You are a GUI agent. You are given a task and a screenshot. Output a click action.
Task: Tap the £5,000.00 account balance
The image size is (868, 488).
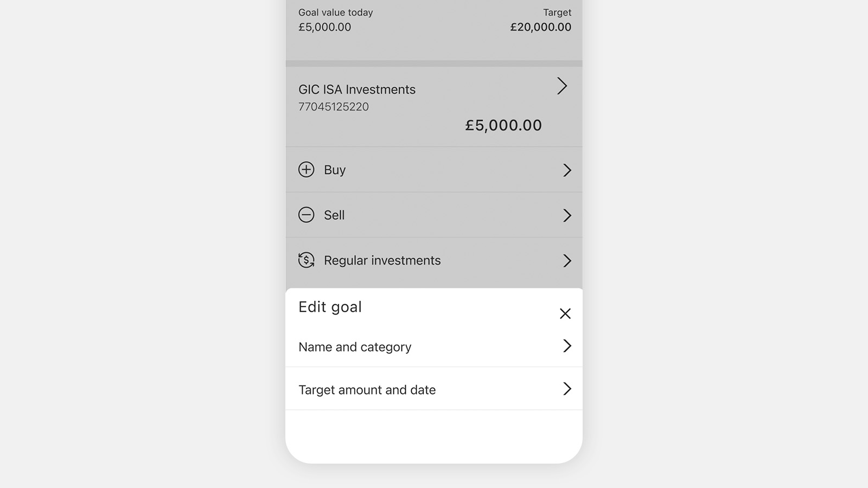pyautogui.click(x=503, y=125)
